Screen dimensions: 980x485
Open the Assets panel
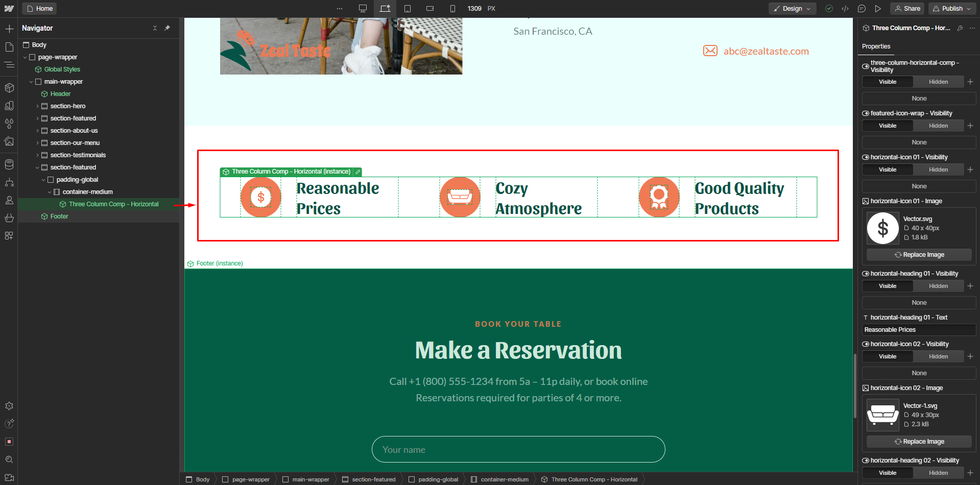click(9, 141)
